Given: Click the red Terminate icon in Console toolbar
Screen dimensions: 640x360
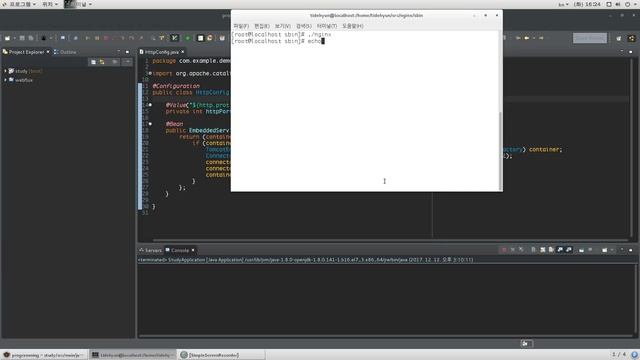Looking at the screenshot, I should (x=504, y=250).
